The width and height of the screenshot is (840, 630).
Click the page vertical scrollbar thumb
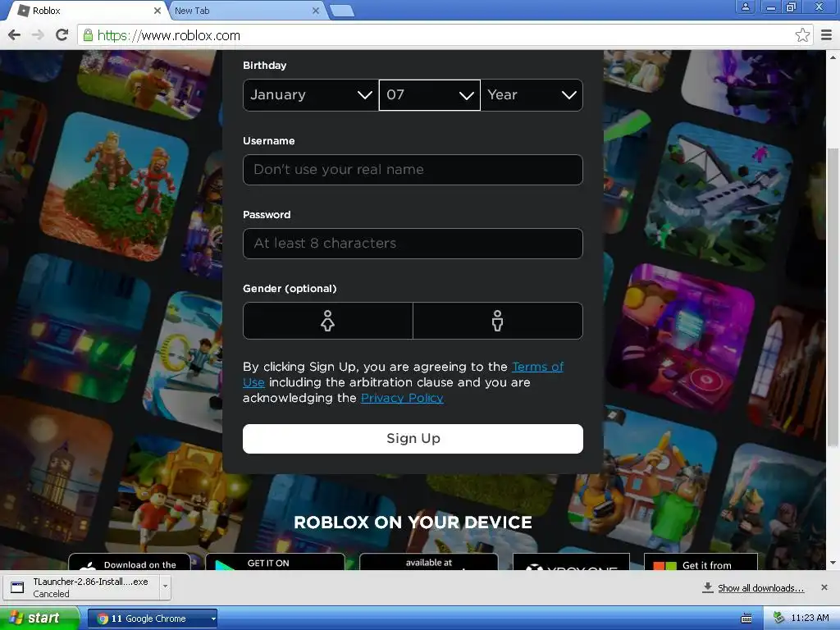833,297
